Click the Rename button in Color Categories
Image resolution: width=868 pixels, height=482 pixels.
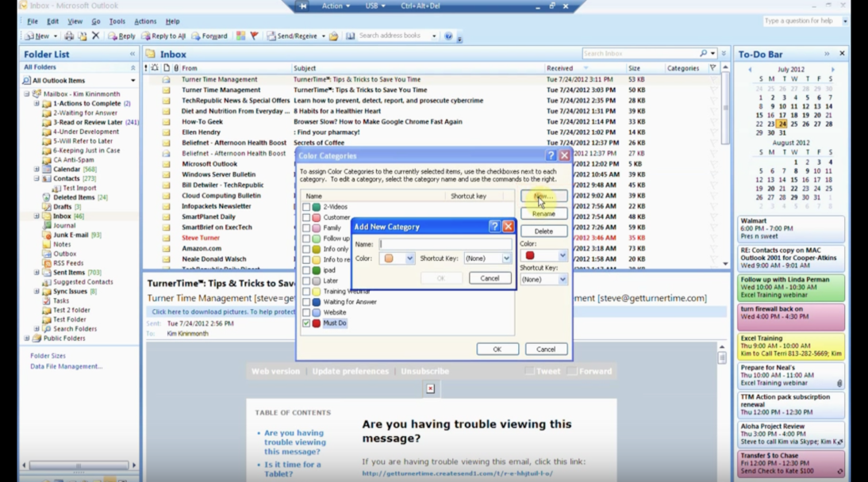(x=543, y=213)
